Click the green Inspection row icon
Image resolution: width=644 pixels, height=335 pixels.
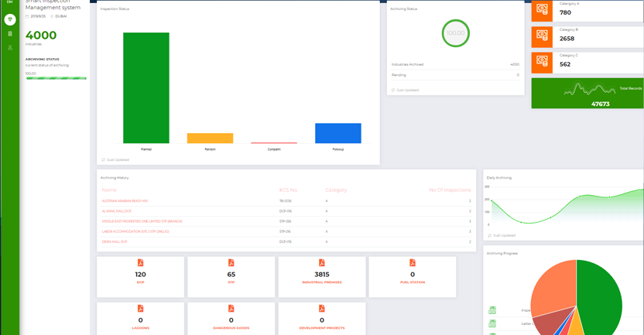tap(492, 310)
